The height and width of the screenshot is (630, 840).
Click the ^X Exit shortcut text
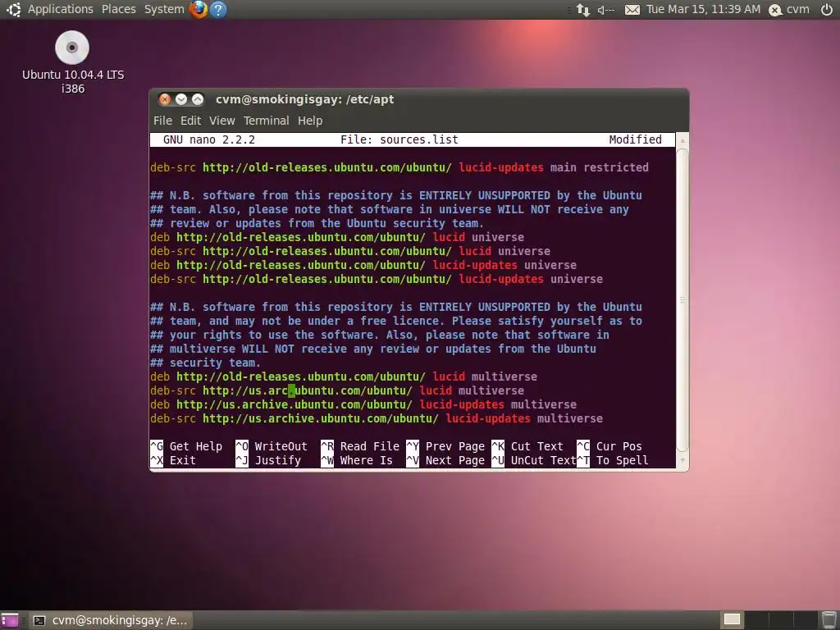173,460
